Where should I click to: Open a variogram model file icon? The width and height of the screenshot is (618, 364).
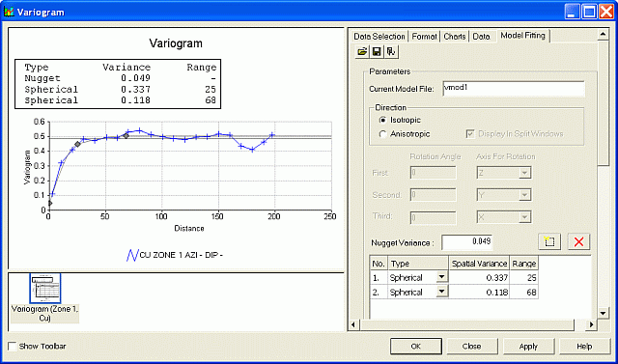(362, 51)
